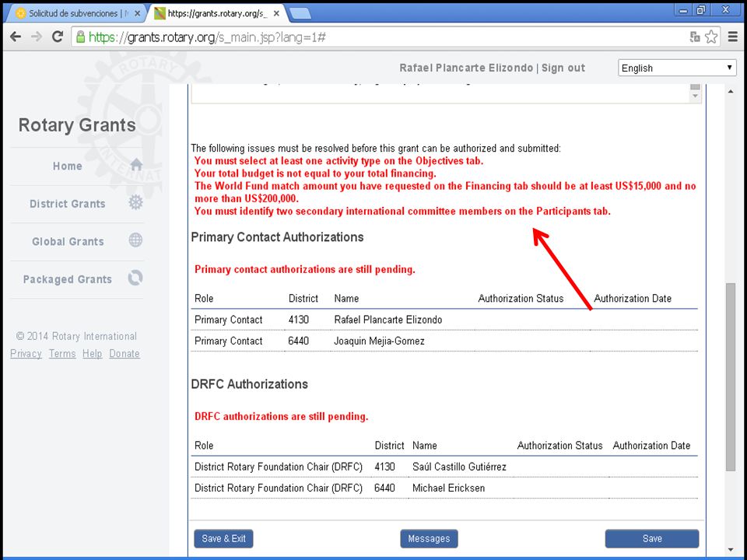The width and height of the screenshot is (747, 560).
Task: Open the Terms link
Action: 62,353
